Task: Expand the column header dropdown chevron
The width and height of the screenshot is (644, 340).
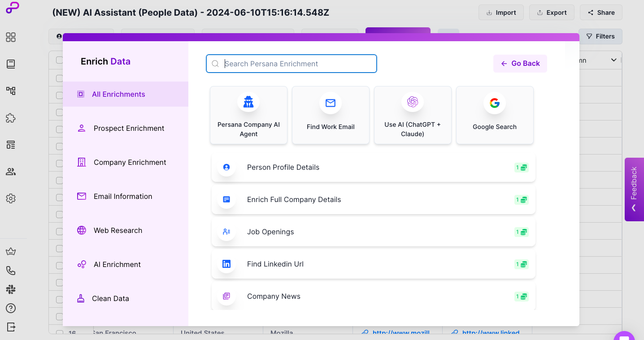Action: (614, 60)
